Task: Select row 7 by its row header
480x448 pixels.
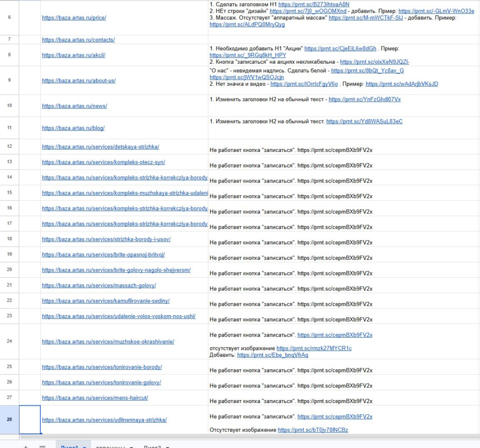Action: (9, 39)
